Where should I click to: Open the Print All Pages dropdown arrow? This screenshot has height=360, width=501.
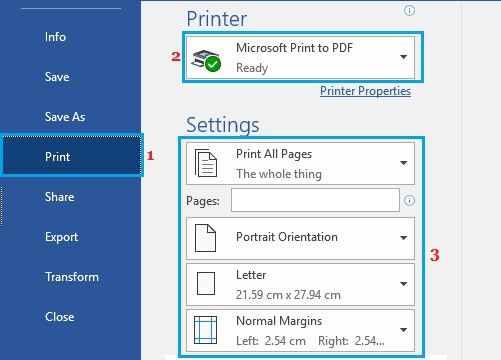click(403, 163)
